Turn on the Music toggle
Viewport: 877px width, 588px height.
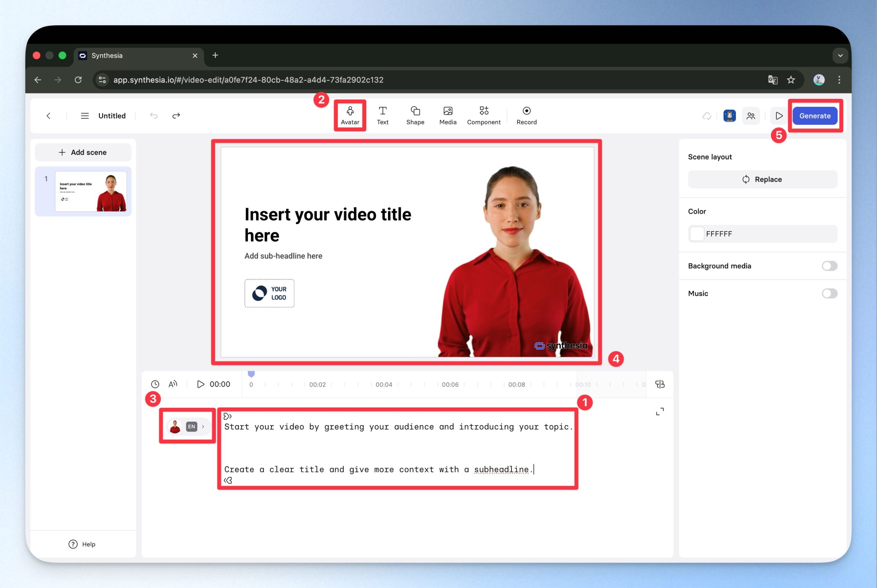[x=829, y=293]
